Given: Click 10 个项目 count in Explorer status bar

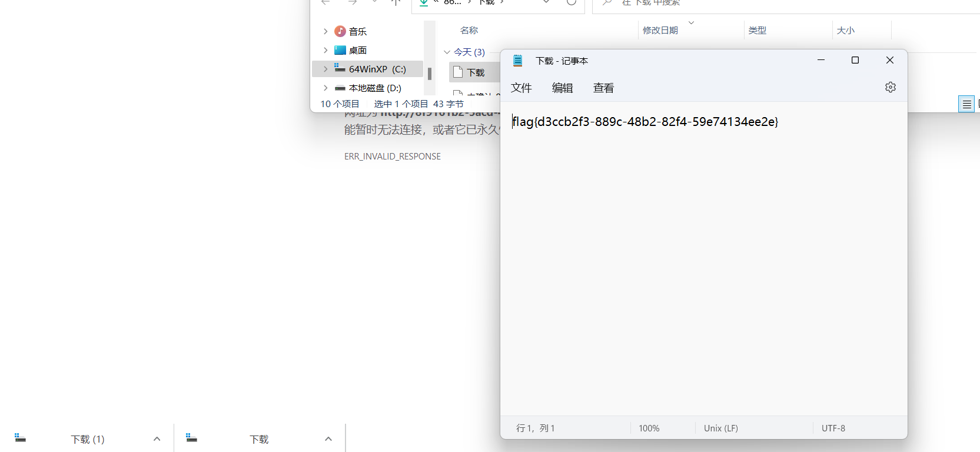Looking at the screenshot, I should point(340,104).
